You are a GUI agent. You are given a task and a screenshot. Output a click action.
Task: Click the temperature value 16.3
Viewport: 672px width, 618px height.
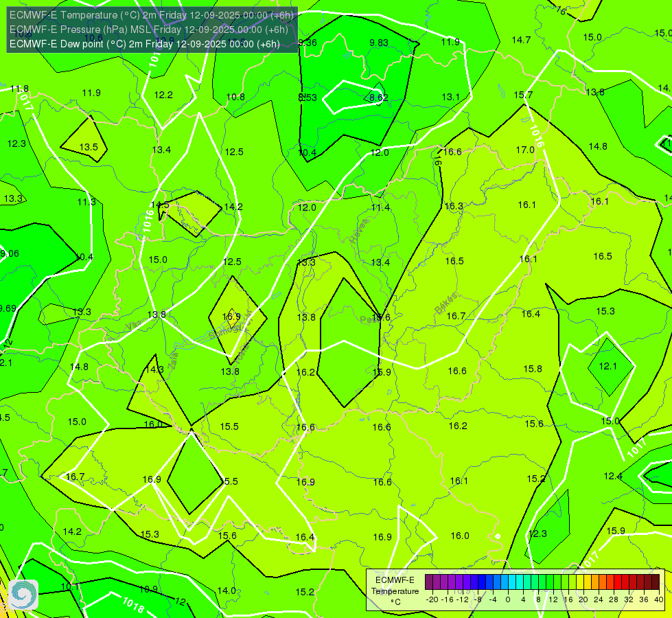click(x=454, y=206)
